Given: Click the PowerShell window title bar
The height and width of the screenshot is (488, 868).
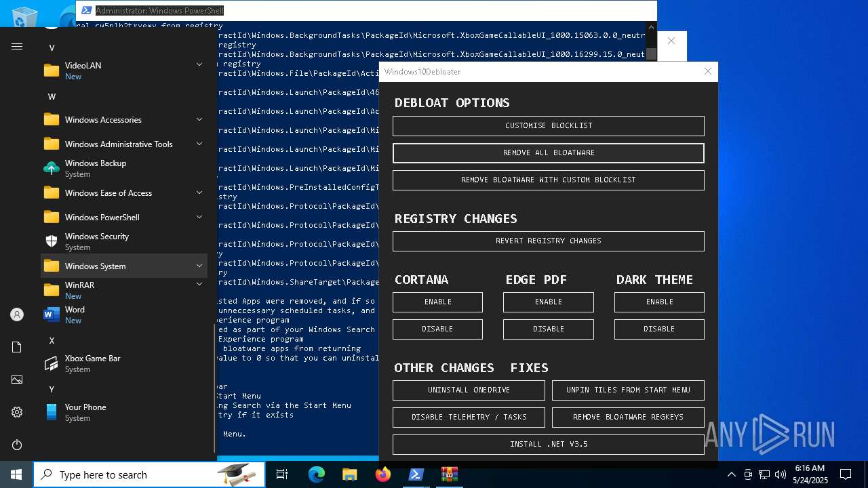Looking at the screenshot, I should (366, 10).
